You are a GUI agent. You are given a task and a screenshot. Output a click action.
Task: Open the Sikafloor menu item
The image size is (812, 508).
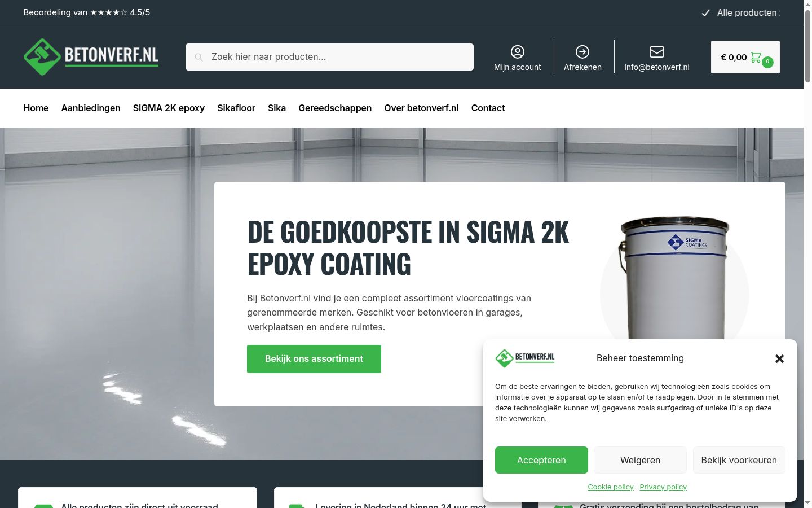(236, 108)
